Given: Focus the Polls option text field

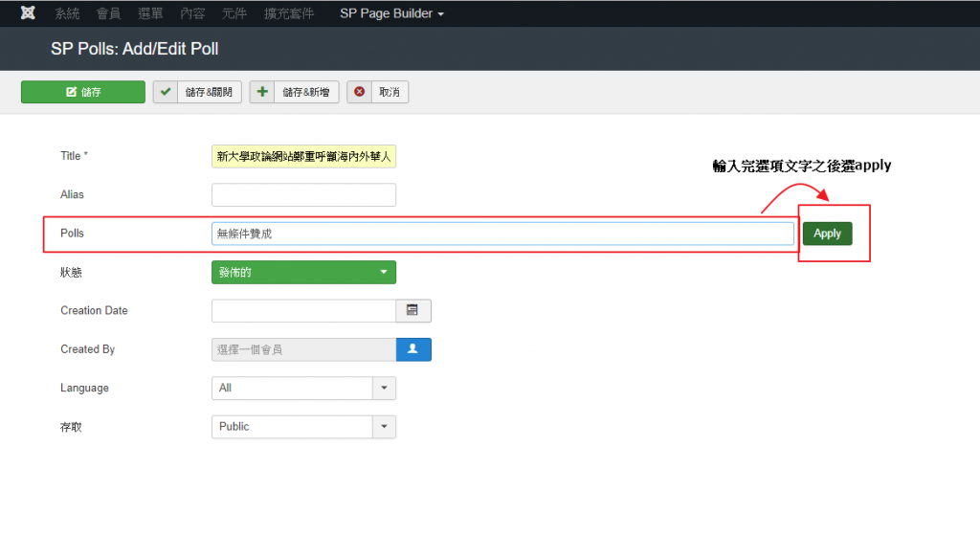Looking at the screenshot, I should click(x=502, y=234).
